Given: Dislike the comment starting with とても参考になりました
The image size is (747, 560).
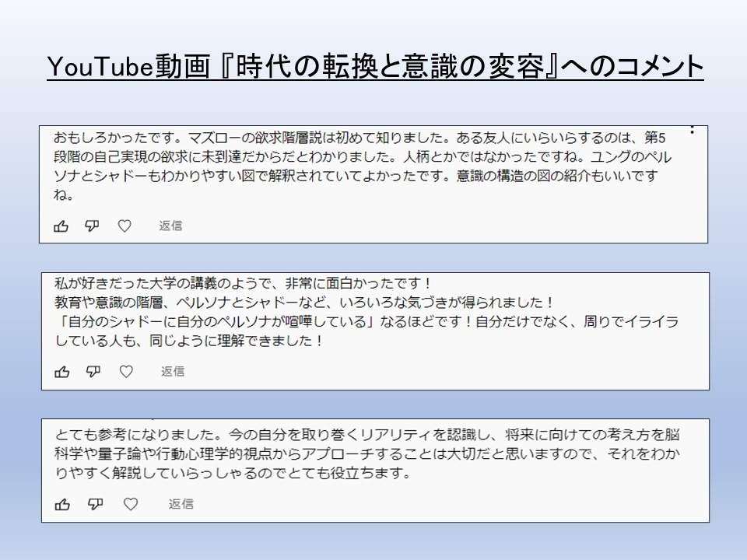Looking at the screenshot, I should point(95,504).
